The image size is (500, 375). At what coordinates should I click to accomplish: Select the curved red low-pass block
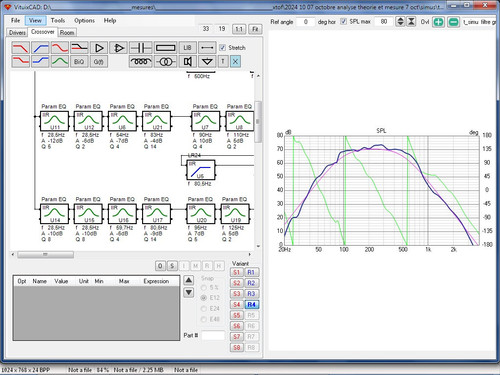point(60,48)
